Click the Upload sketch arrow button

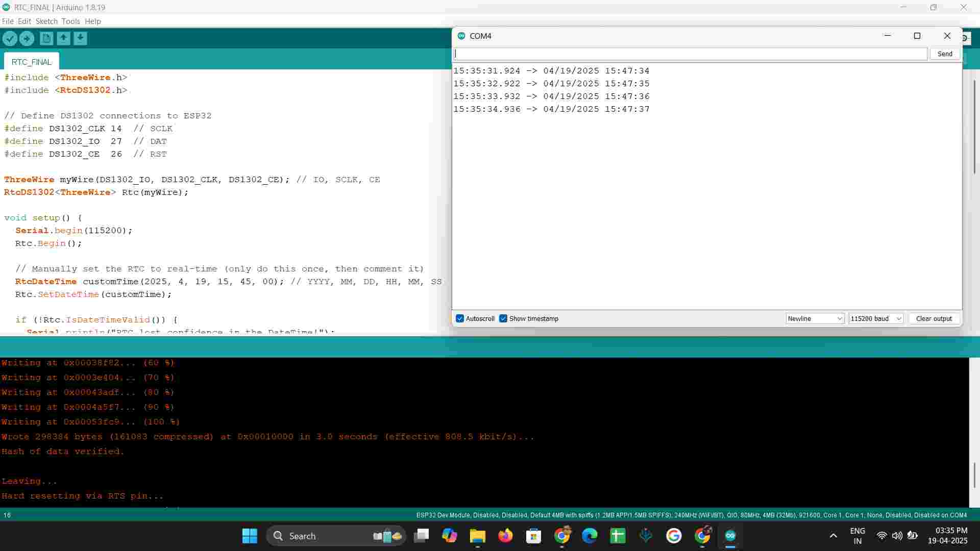[27, 38]
